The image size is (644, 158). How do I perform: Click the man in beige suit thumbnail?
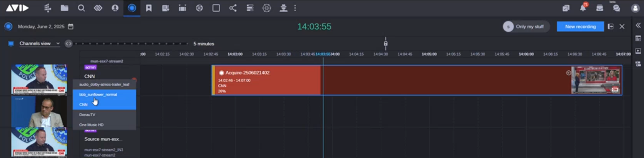(x=39, y=111)
